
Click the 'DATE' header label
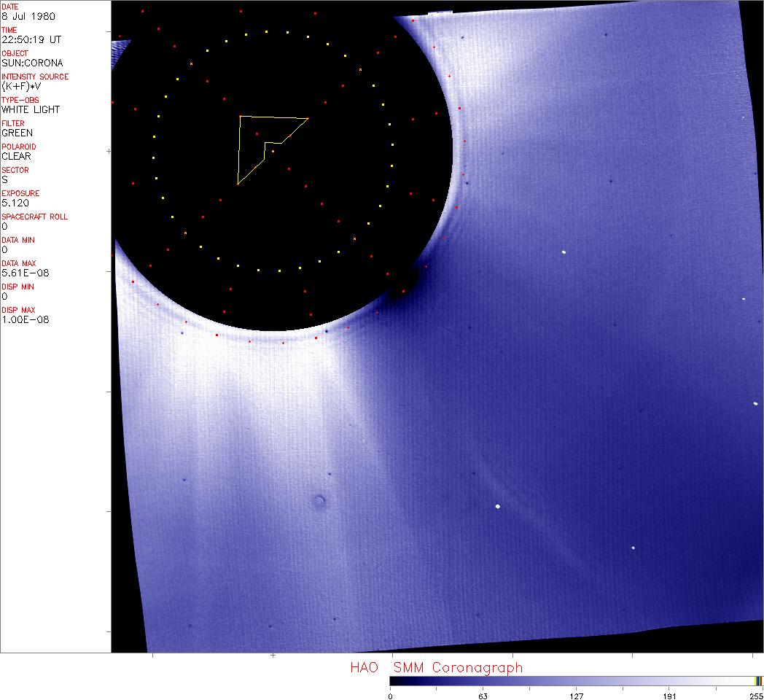coord(10,7)
